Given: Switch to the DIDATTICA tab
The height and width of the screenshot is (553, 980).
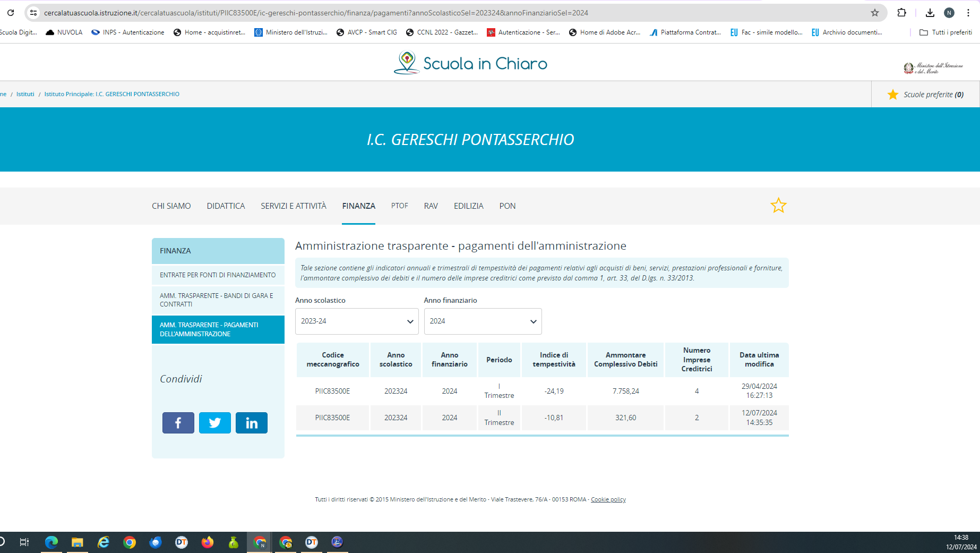Looking at the screenshot, I should (226, 206).
